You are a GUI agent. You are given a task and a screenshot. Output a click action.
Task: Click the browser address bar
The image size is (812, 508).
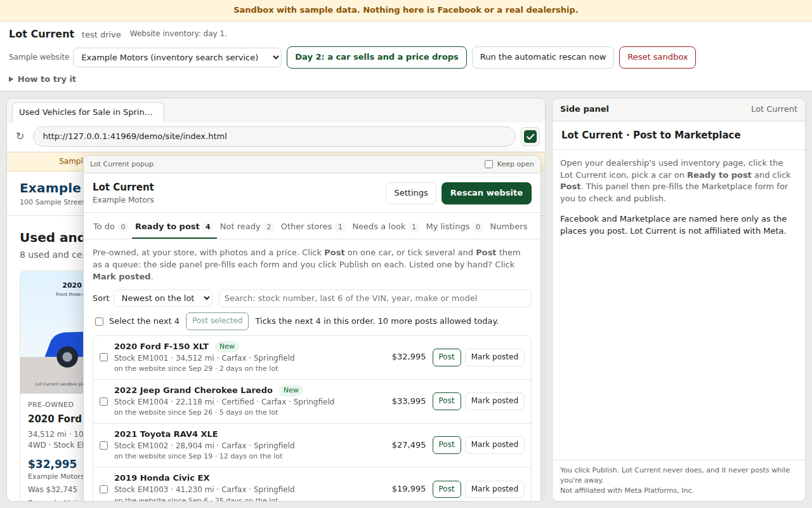pyautogui.click(x=274, y=137)
